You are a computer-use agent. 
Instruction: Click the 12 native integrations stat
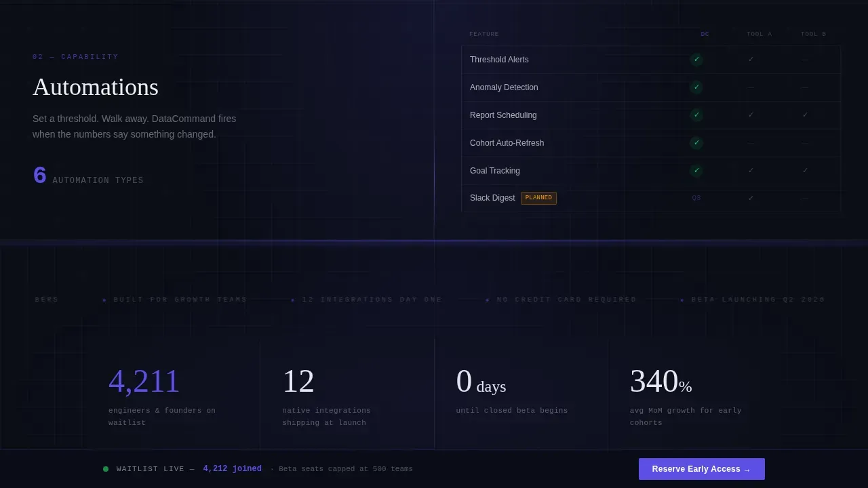pos(298,381)
